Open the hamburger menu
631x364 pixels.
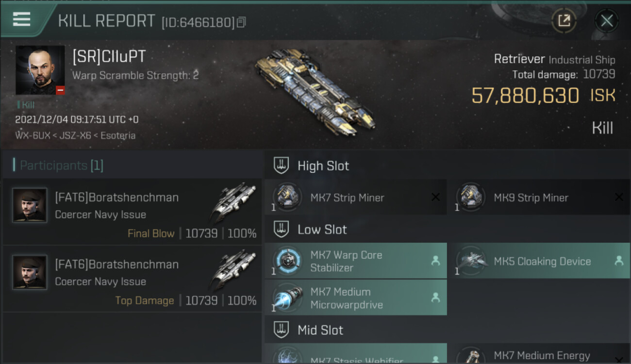pyautogui.click(x=22, y=19)
